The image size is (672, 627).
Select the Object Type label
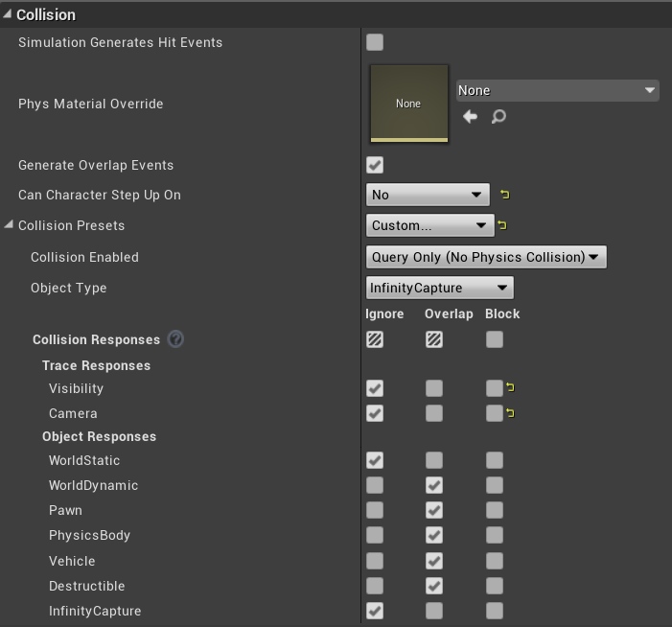tap(69, 288)
